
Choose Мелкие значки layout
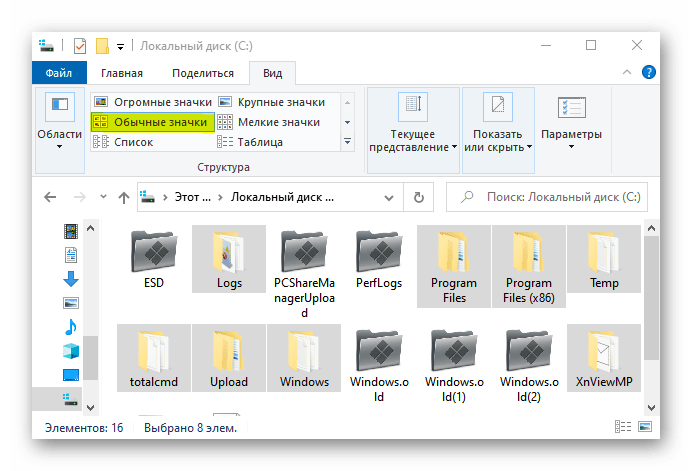coord(269,122)
